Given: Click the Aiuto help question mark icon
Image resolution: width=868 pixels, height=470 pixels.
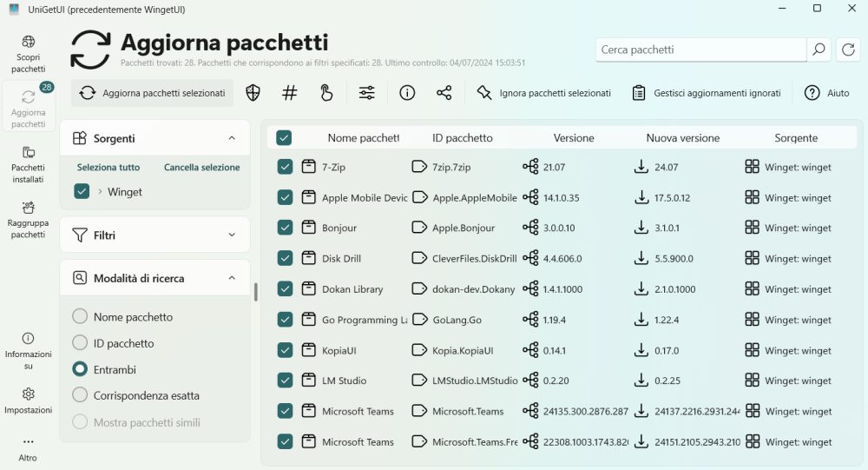Looking at the screenshot, I should pyautogui.click(x=812, y=93).
